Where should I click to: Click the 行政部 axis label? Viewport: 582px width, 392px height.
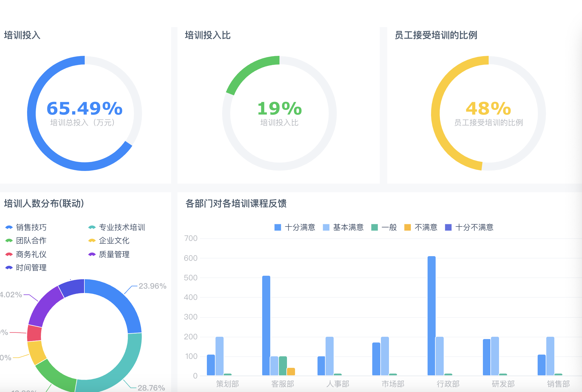click(448, 384)
